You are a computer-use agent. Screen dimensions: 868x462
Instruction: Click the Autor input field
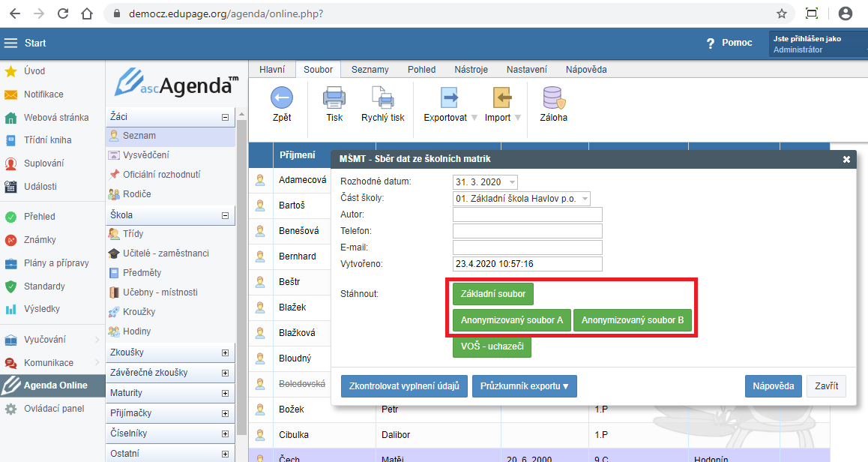pyautogui.click(x=528, y=214)
